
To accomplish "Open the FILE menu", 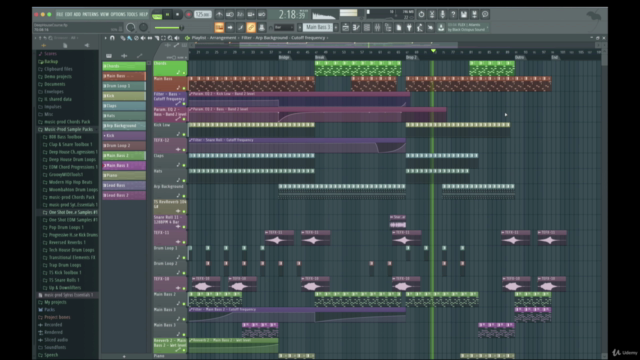I will point(60,14).
